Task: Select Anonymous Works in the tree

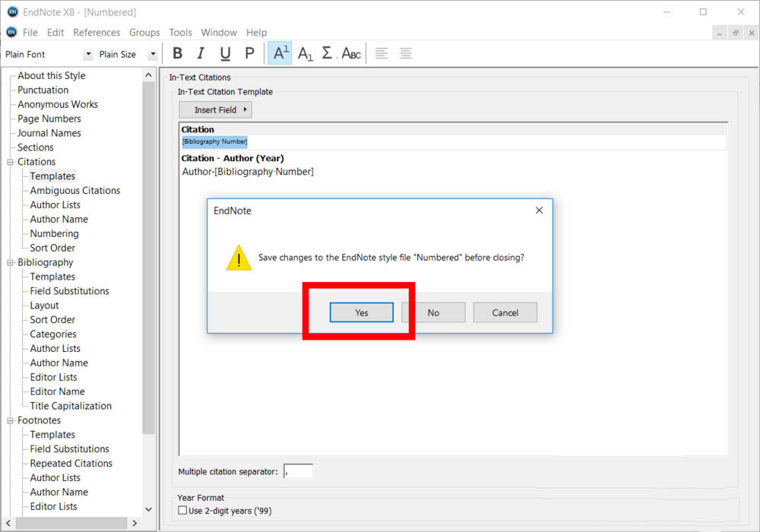Action: pyautogui.click(x=58, y=105)
